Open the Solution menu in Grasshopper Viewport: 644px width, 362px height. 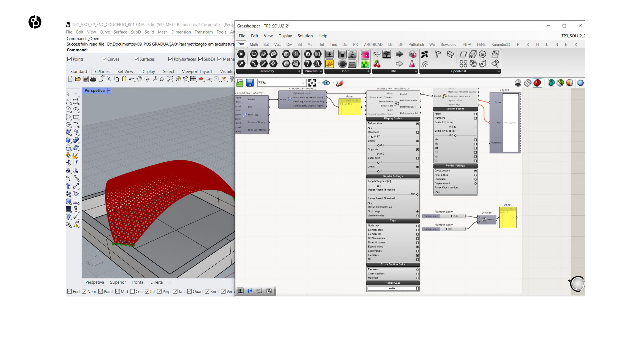pos(305,36)
